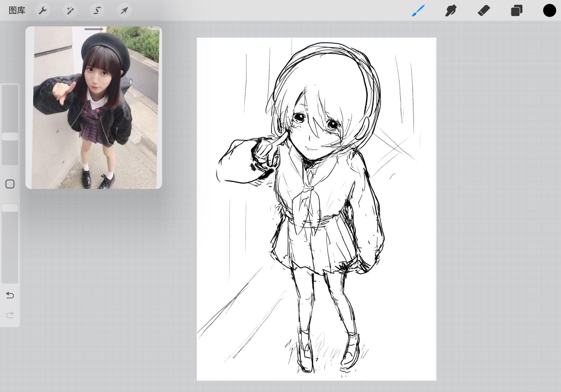Click the brush opacity slider handle
This screenshot has width=561, height=392.
(10, 208)
